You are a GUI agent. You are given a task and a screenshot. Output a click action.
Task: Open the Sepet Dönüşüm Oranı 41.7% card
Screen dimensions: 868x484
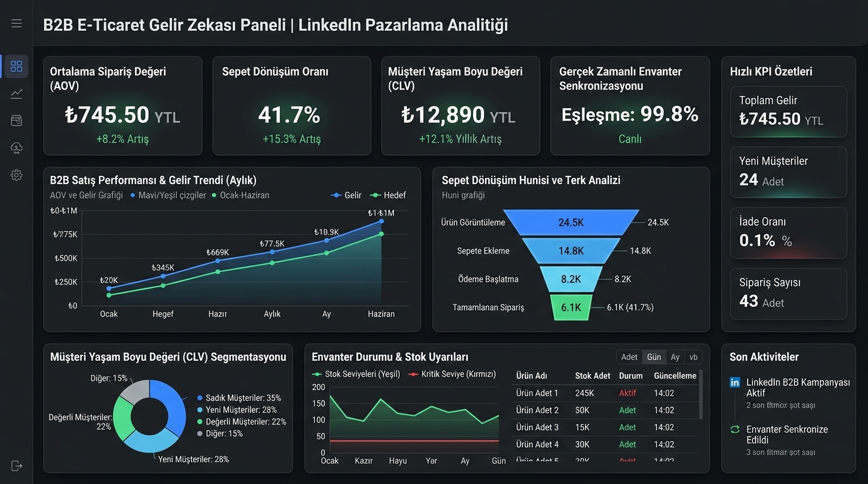291,106
